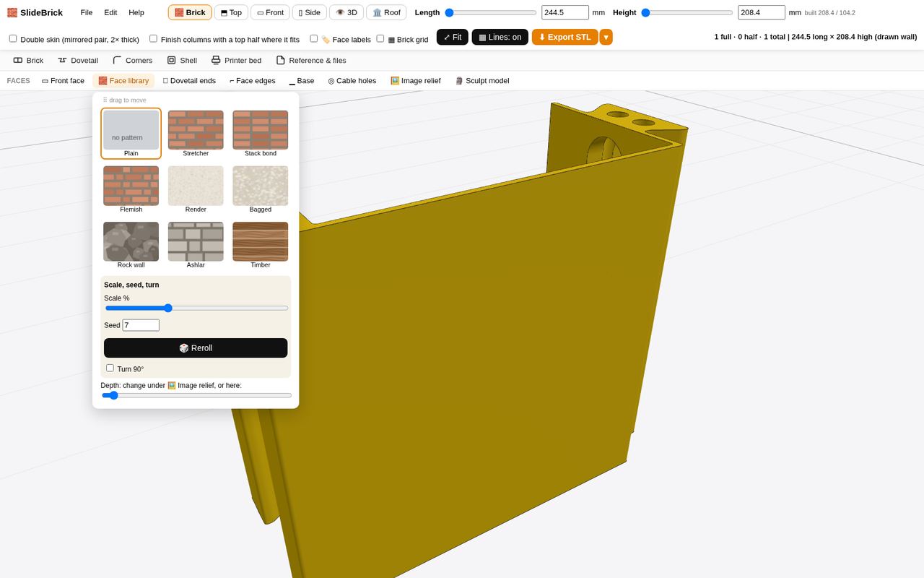Open Reference & files section
The height and width of the screenshot is (578, 924).
click(310, 60)
